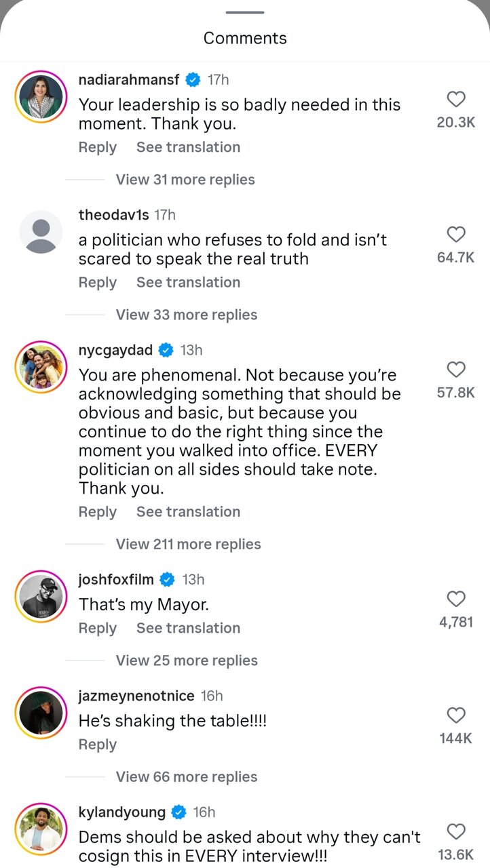Screen dimensions: 490x868
Task: Open kylandyoung username link
Action: point(122,812)
